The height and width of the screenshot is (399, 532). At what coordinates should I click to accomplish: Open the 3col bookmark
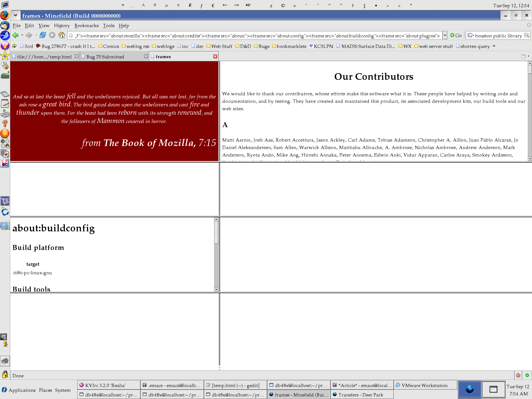[26, 46]
